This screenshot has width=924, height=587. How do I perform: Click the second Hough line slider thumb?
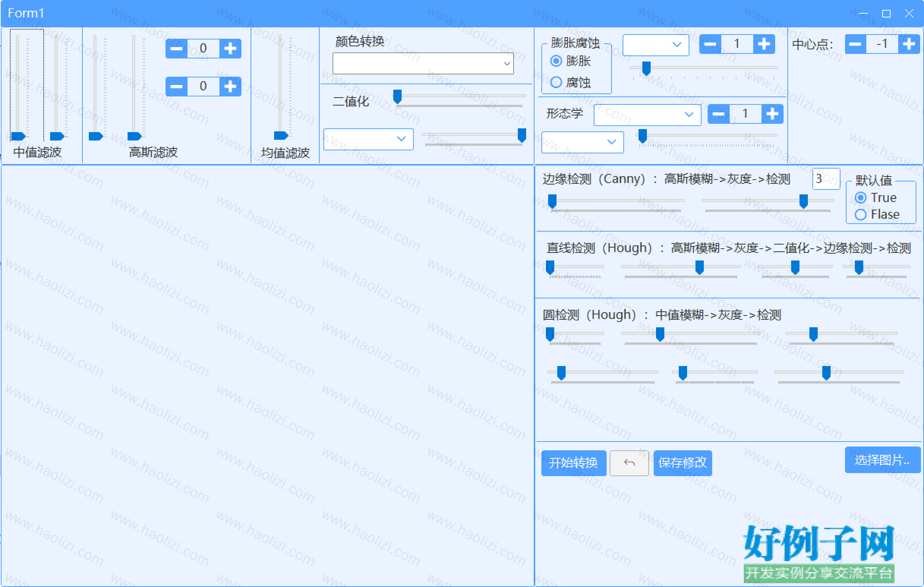tap(700, 267)
